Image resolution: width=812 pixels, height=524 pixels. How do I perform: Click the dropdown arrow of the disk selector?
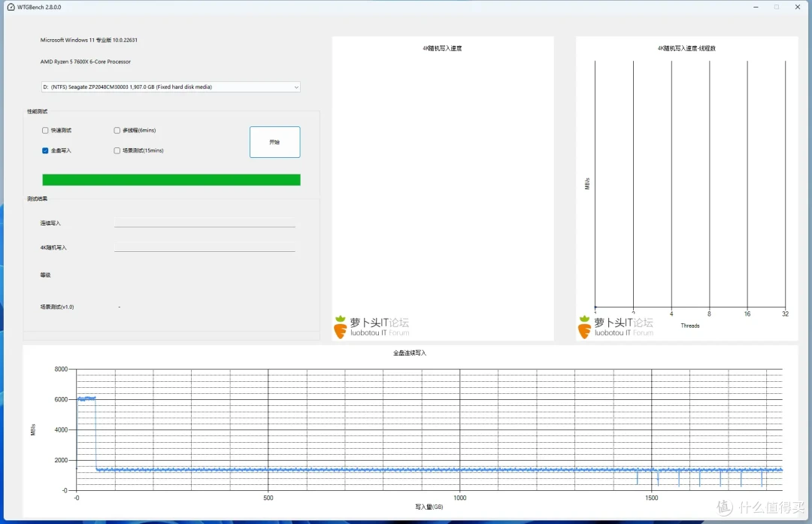pyautogui.click(x=295, y=87)
